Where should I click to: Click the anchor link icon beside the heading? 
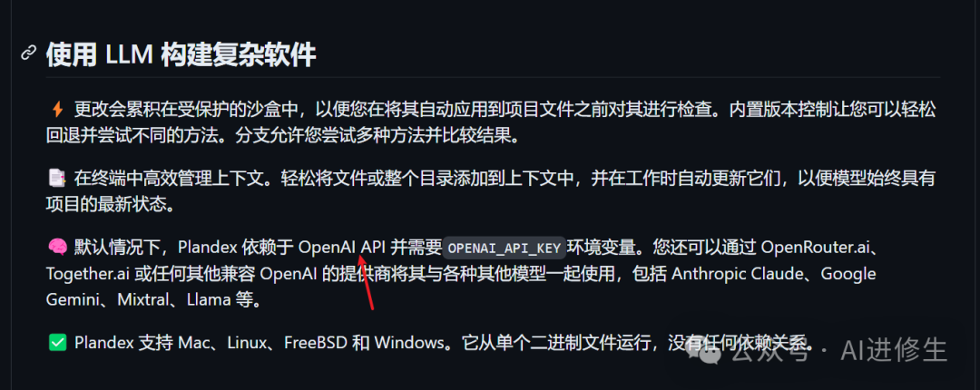[29, 54]
